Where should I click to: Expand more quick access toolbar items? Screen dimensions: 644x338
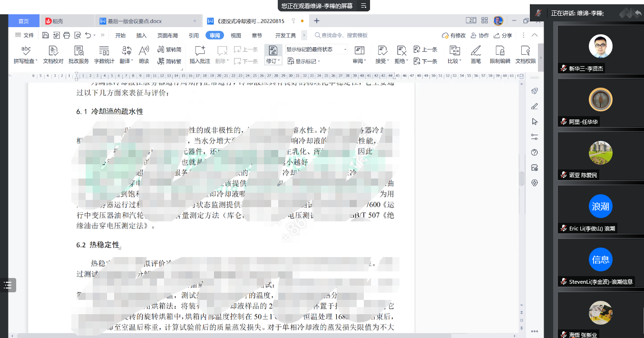pyautogui.click(x=103, y=35)
